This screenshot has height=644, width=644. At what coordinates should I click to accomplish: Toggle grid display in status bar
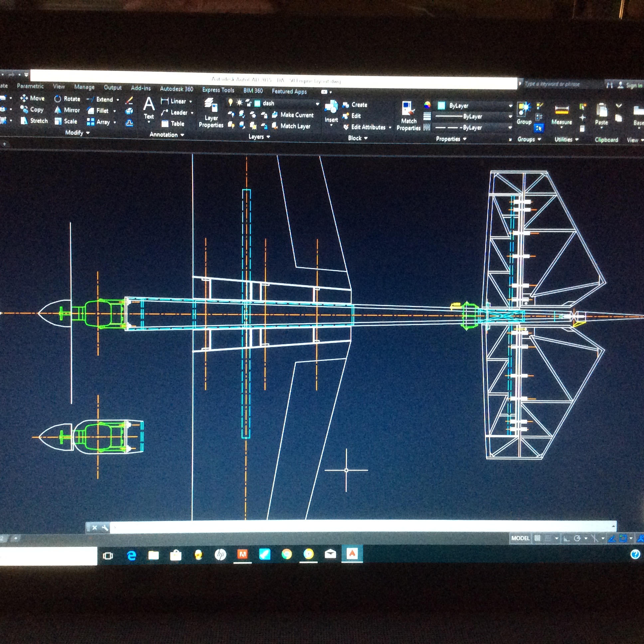(x=537, y=538)
